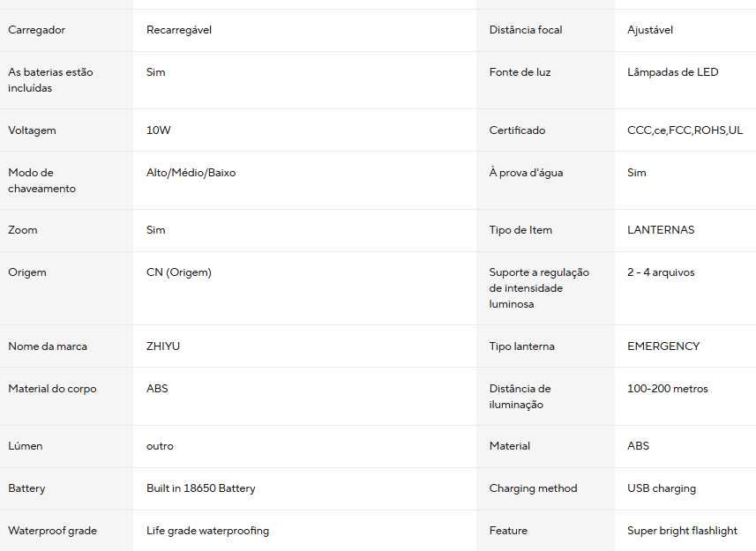756x551 pixels.
Task: Select the "USB charging" method value
Action: 662,488
